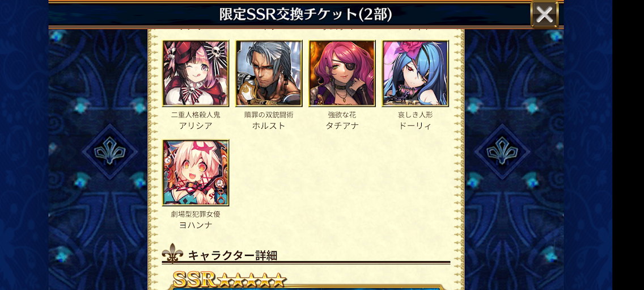Click the ドーリィ name label

pos(415,126)
